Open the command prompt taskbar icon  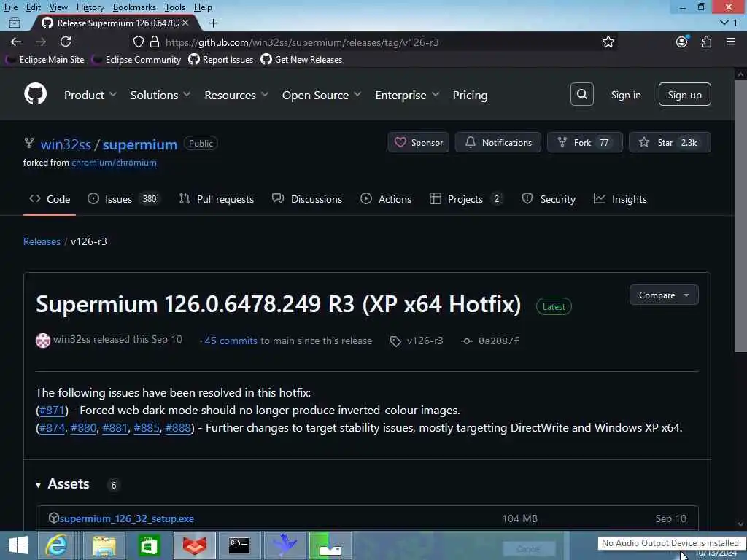(x=239, y=545)
